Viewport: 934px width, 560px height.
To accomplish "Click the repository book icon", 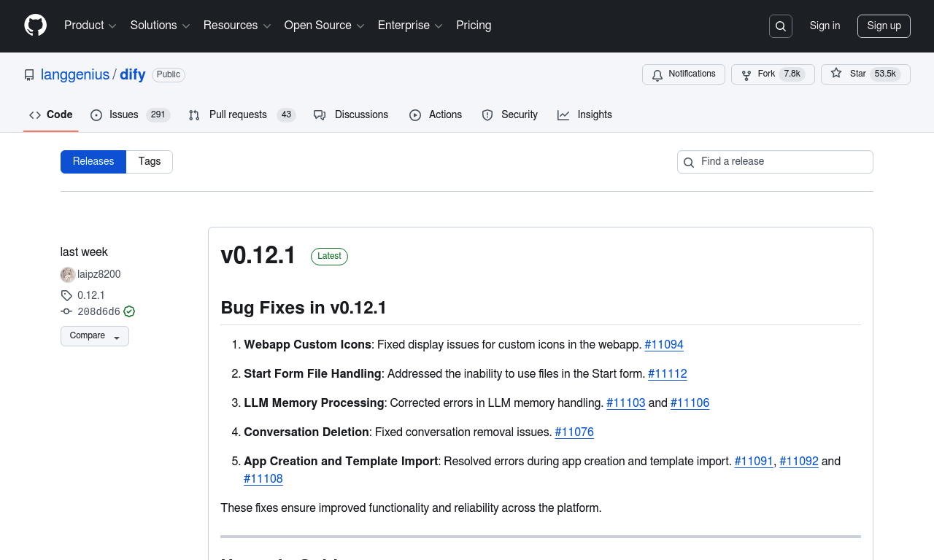I will tap(29, 75).
